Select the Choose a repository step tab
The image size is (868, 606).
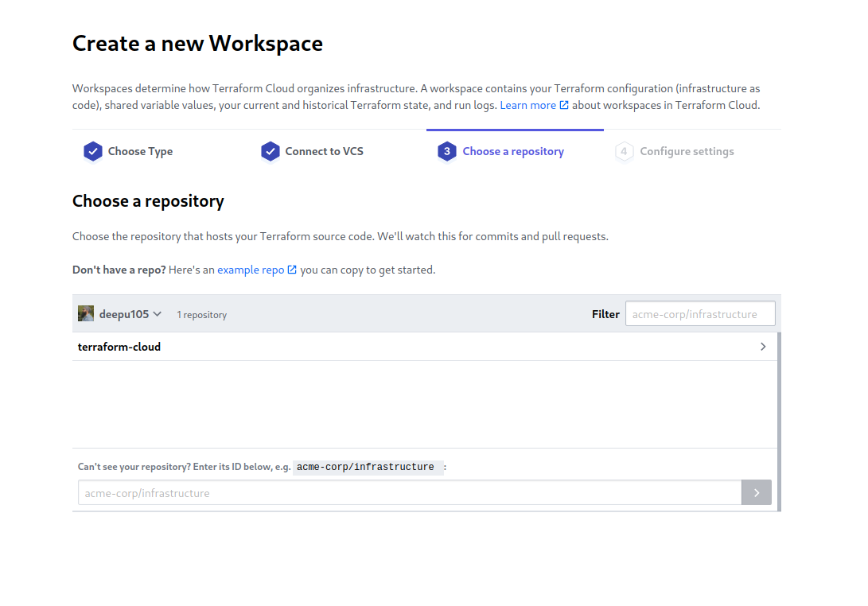[x=513, y=151]
